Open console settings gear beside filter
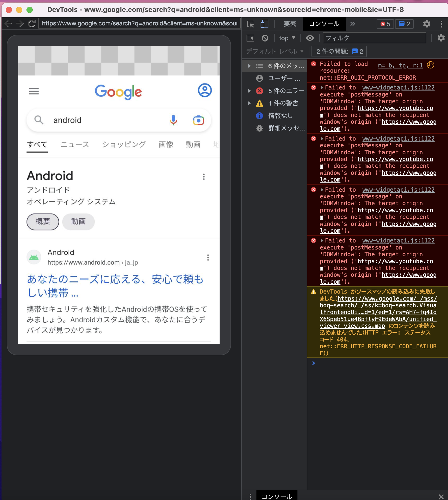448x500 pixels. point(441,38)
